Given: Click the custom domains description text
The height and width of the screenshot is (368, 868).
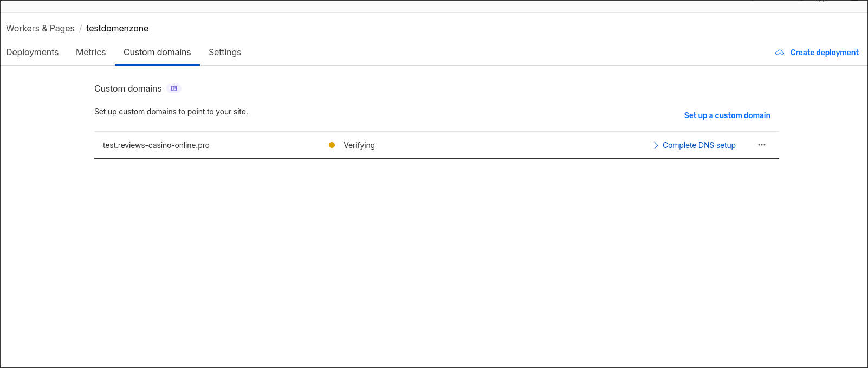Looking at the screenshot, I should coord(171,112).
